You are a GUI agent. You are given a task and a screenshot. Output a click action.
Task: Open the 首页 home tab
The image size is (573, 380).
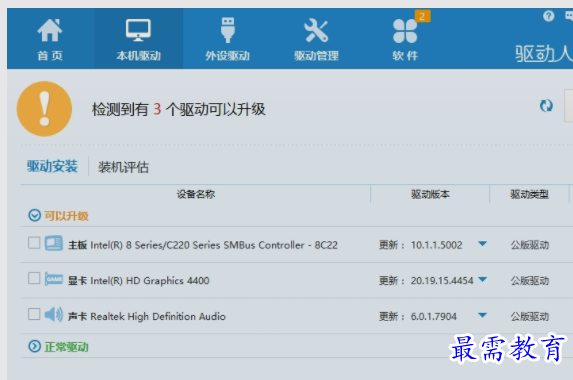pos(50,39)
